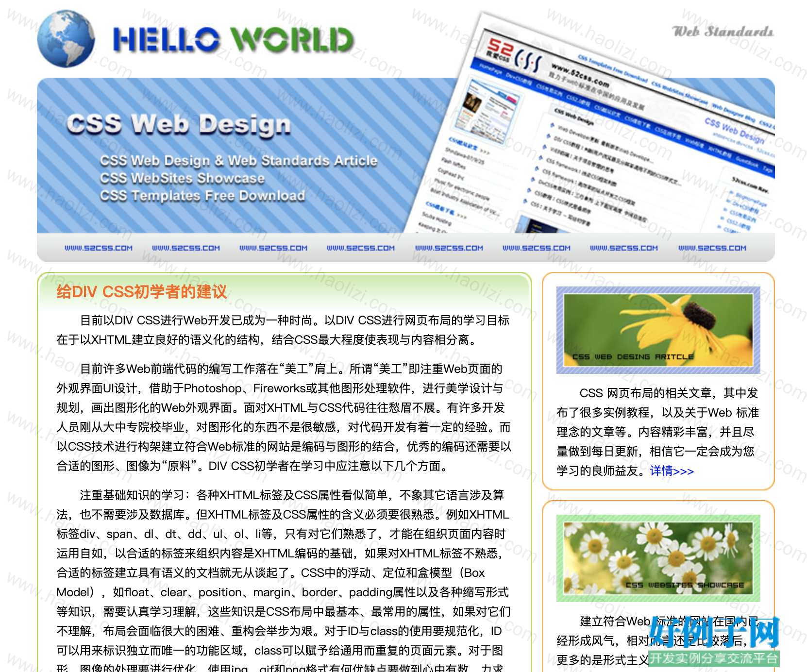Open the yellow flower CSS WEB DESING ARITCLE thumbnail

(658, 330)
